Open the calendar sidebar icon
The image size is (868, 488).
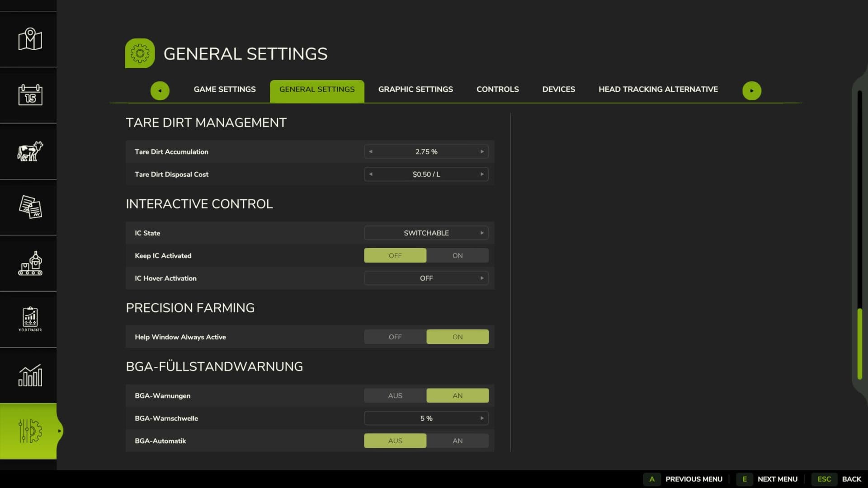pyautogui.click(x=30, y=95)
